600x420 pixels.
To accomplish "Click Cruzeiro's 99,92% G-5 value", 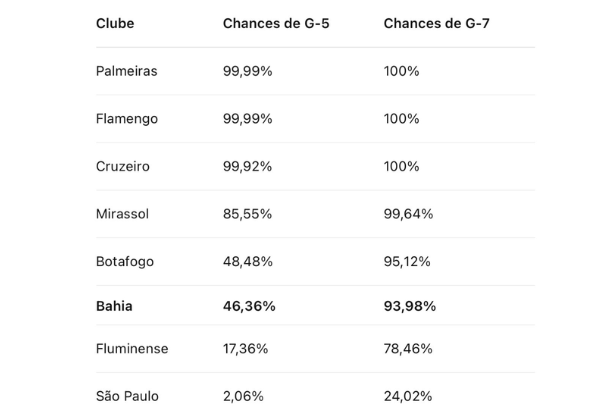I will point(248,166).
